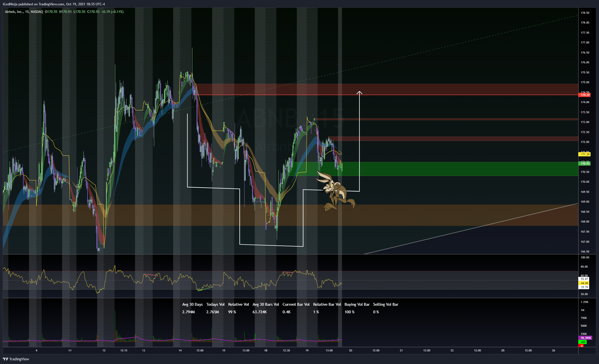Click the Relative Bar Vol header
599x364 pixels.
pos(327,305)
